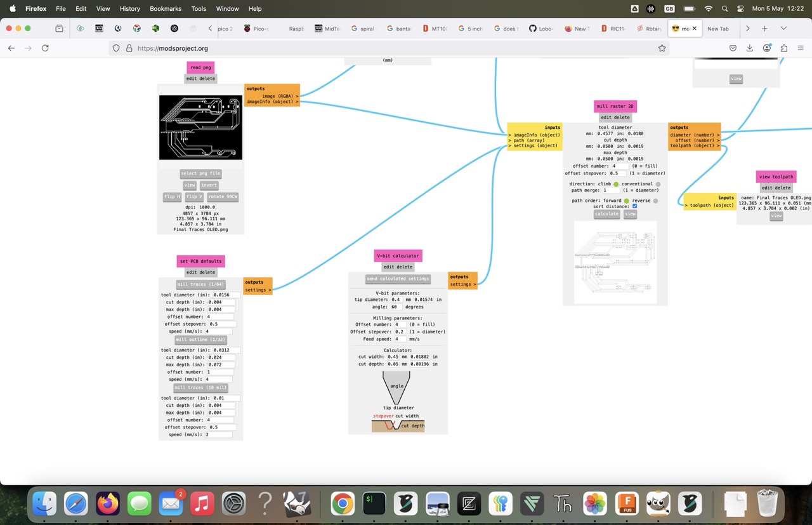Image resolution: width=812 pixels, height=525 pixels.
Task: Click the mill traces (10 mil) button
Action: 200,387
